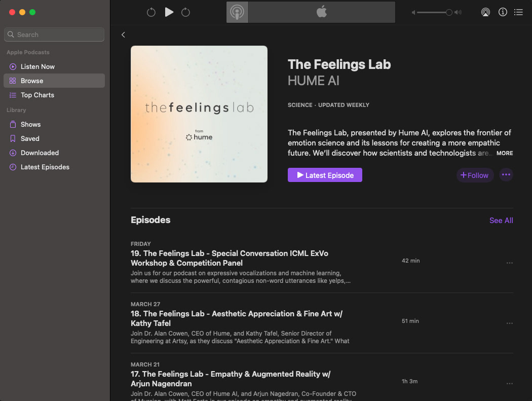Open episode 19 ICML ExVo Workshop title
Image resolution: width=532 pixels, height=401 pixels.
pos(230,258)
